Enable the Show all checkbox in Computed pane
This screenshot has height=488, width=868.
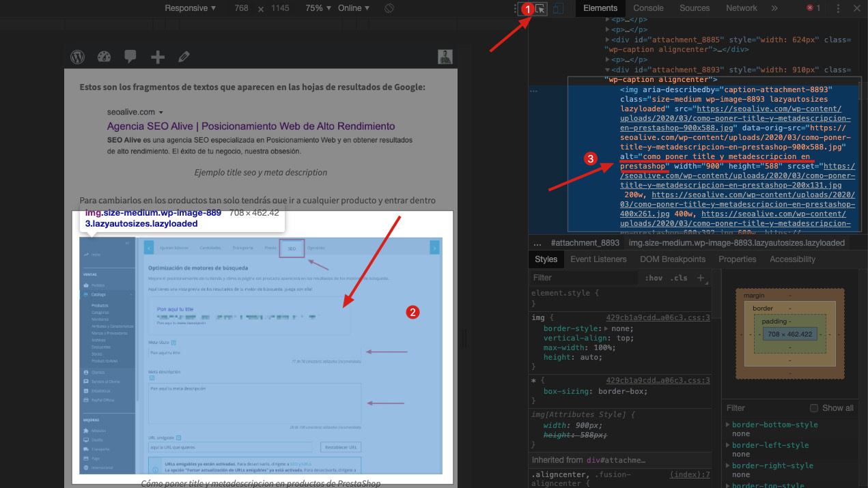pyautogui.click(x=813, y=407)
